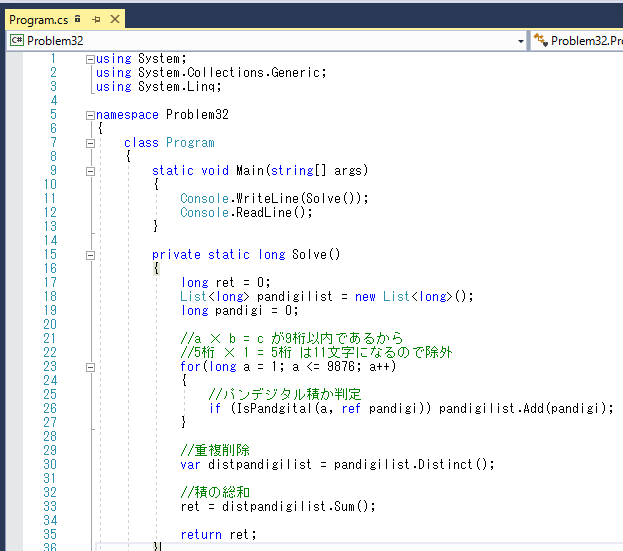Click the 'Solve()' method declaration name
Screen dimensions: 623x551
[316, 254]
